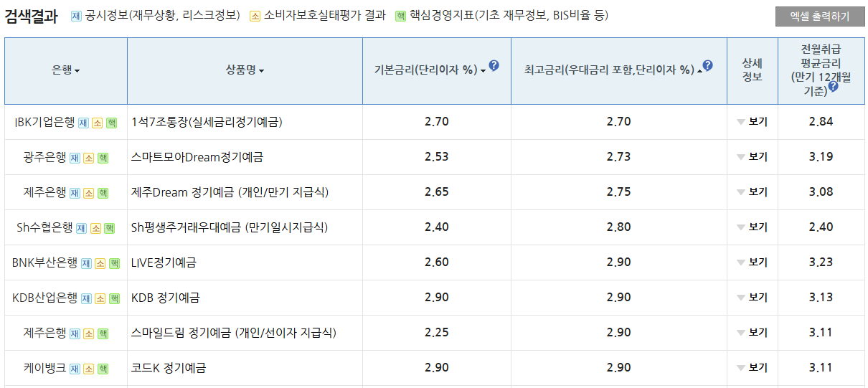Viewport: 868px width, 388px height.
Task: Click 소 icon for BNK부산은행
Action: (x=100, y=263)
